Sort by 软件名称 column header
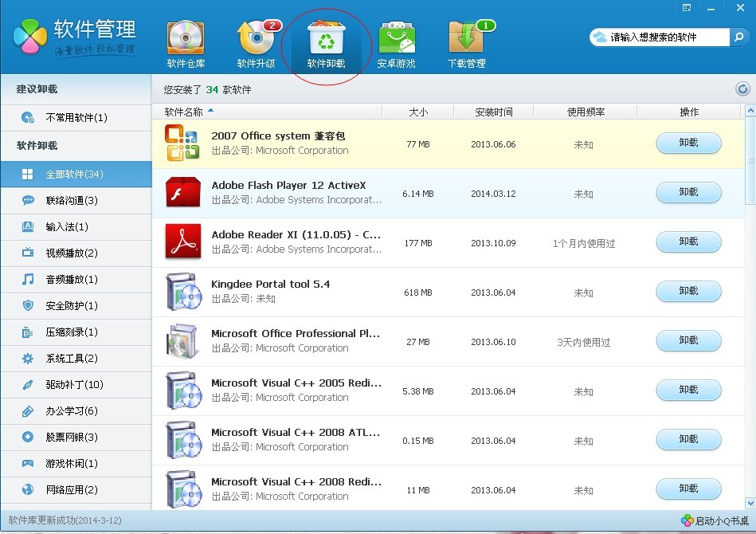756x534 pixels. tap(267, 112)
